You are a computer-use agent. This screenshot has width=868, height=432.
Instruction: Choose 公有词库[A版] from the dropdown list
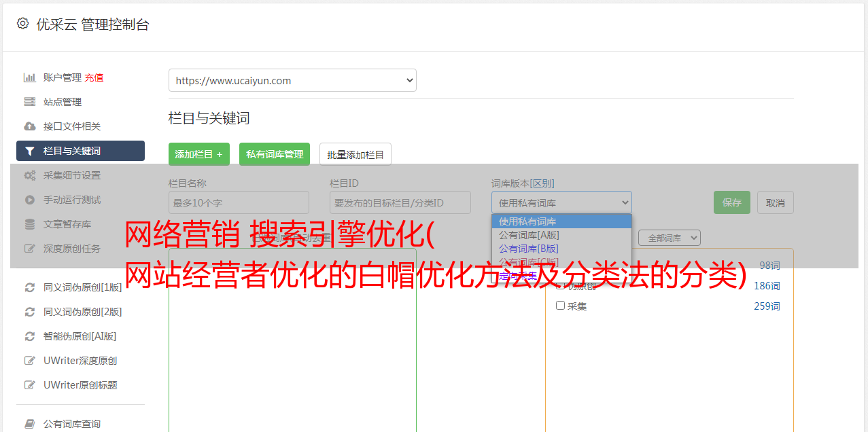[x=561, y=235]
